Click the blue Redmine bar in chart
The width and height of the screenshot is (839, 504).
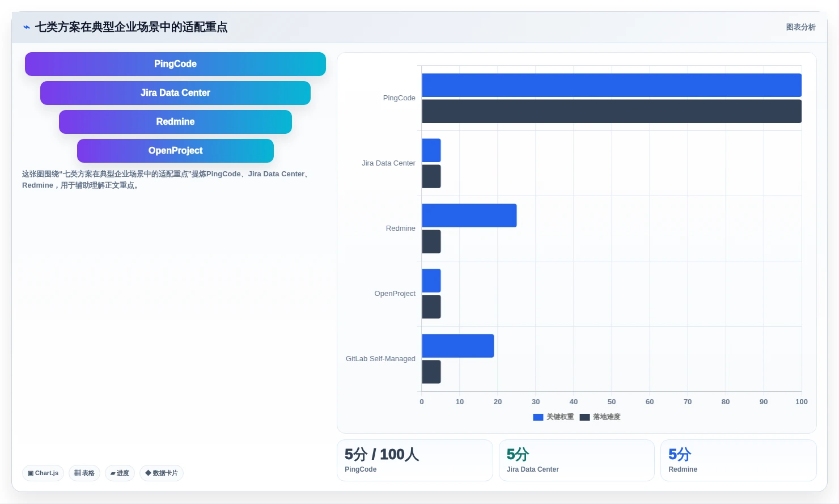[469, 215]
